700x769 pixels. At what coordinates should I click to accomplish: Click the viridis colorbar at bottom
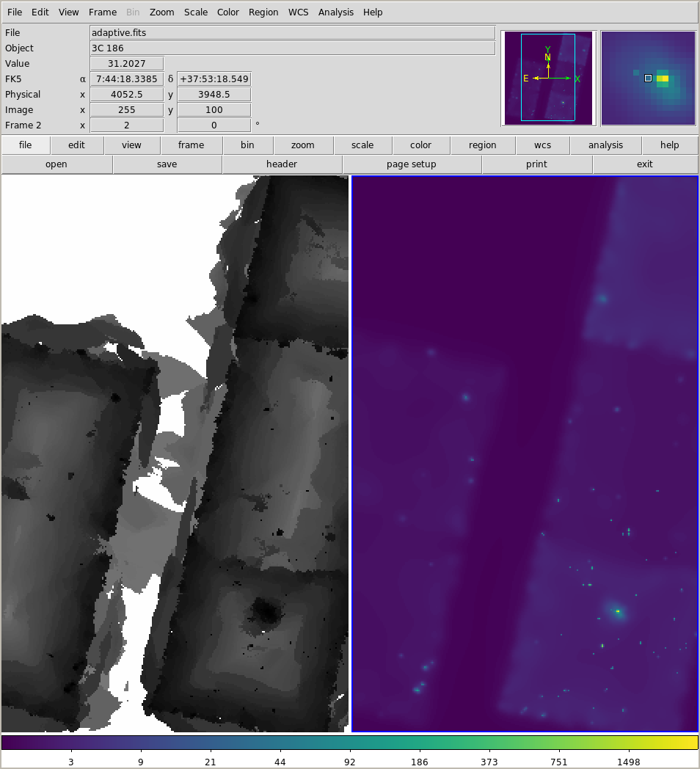[349, 743]
